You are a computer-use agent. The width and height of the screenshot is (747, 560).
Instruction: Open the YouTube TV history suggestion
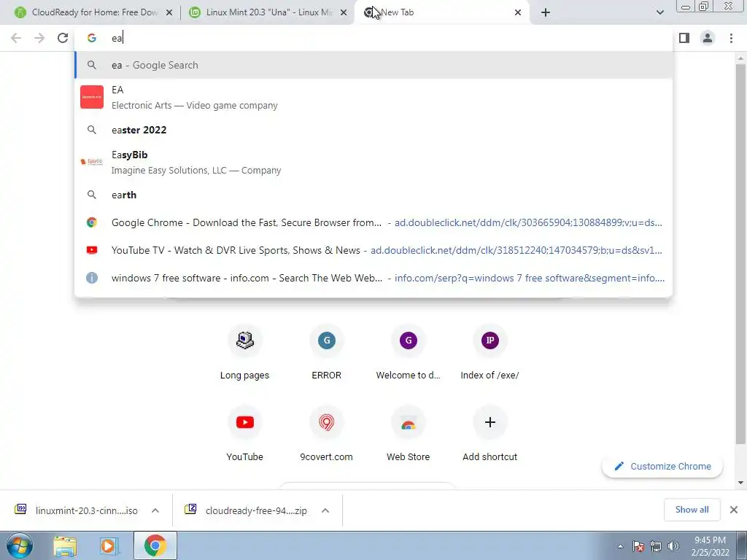click(x=373, y=250)
